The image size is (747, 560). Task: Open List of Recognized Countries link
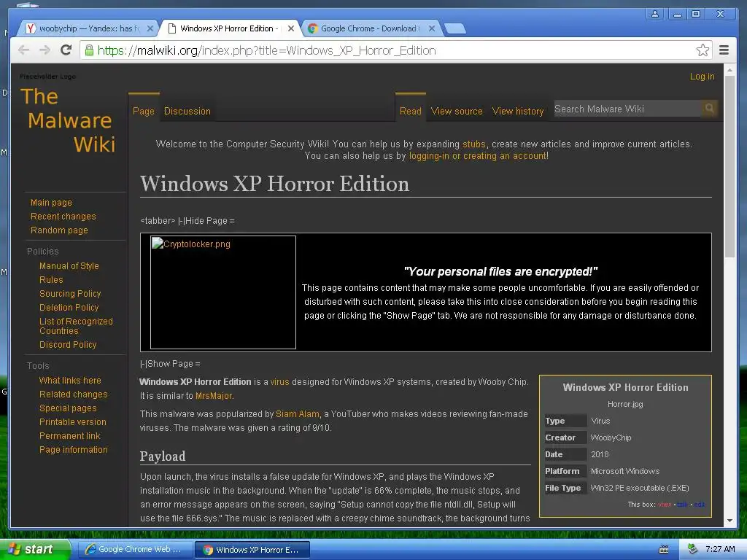click(x=76, y=326)
